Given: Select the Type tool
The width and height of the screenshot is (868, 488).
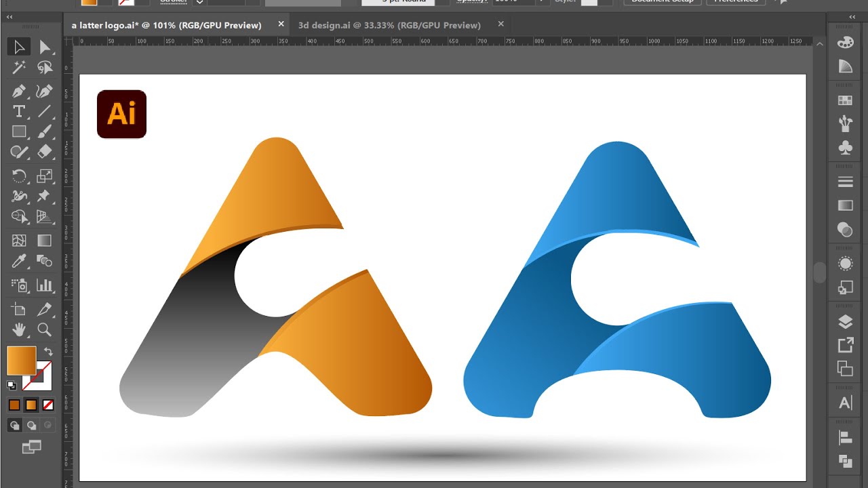Looking at the screenshot, I should click(x=19, y=111).
